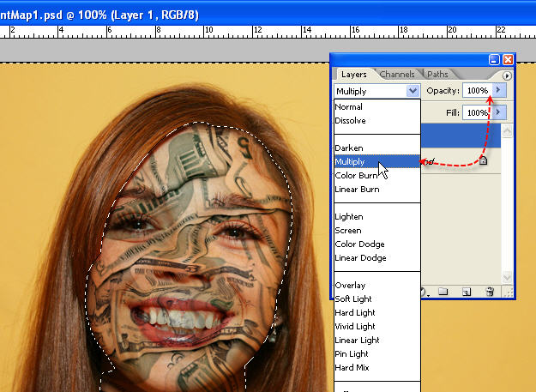
Task: Close the Layers palette window
Action: pyautogui.click(x=509, y=60)
